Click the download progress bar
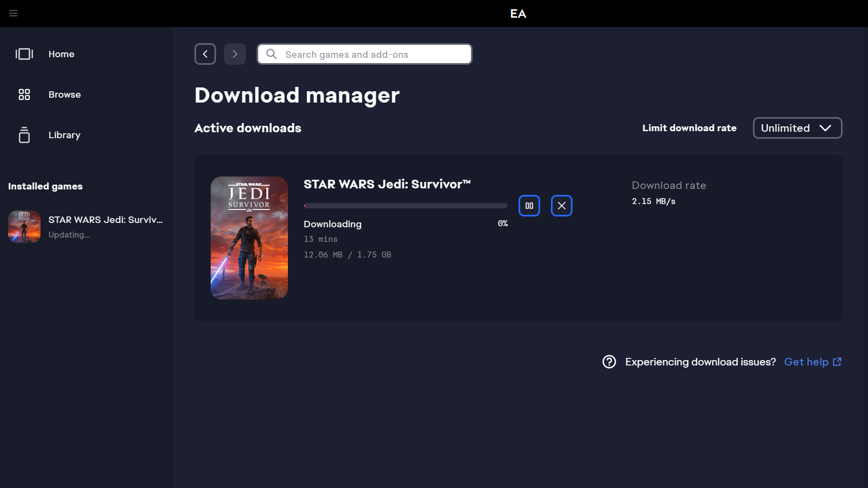Screen dimensions: 868x488 406,206
